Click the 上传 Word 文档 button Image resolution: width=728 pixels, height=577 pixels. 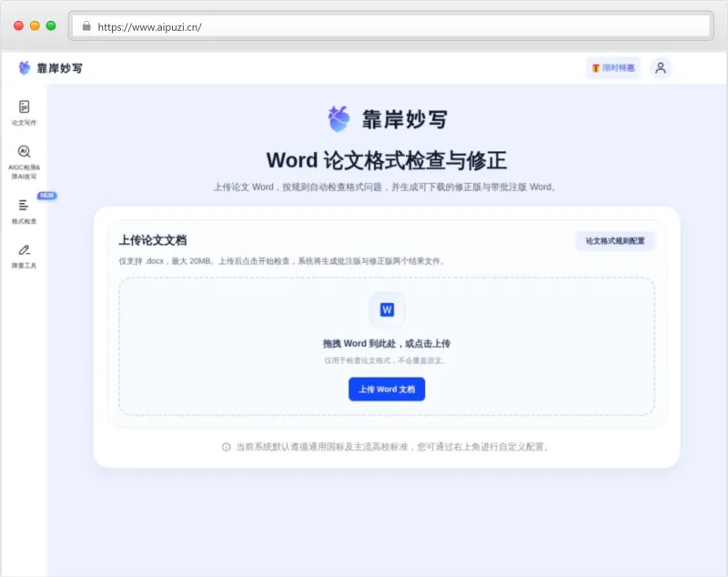[x=387, y=389]
